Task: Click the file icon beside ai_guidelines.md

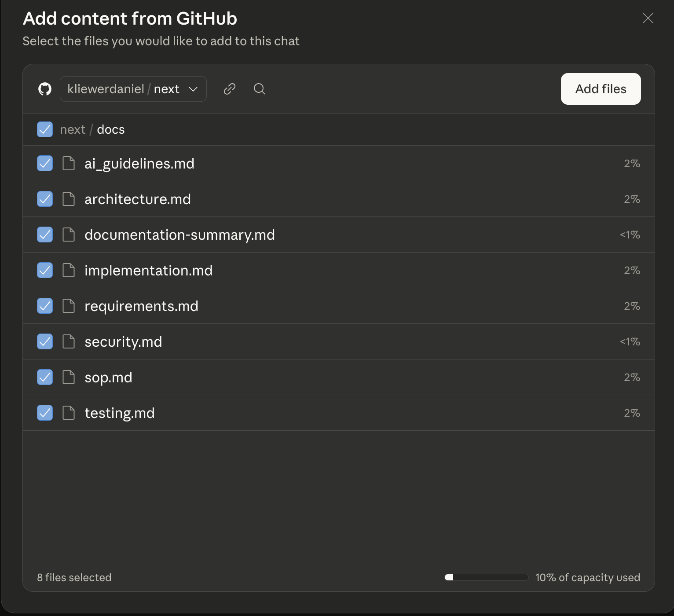Action: [x=69, y=163]
